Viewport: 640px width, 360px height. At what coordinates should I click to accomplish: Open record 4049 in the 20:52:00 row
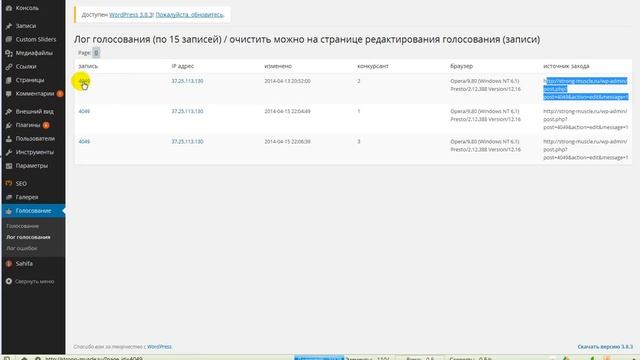[84, 81]
